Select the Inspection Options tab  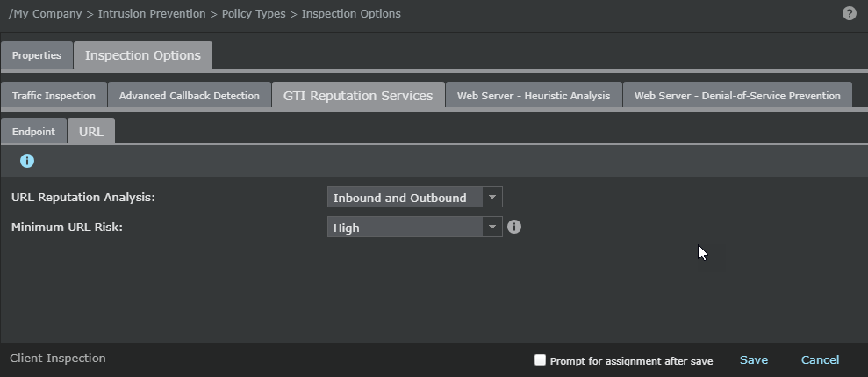[x=143, y=55]
